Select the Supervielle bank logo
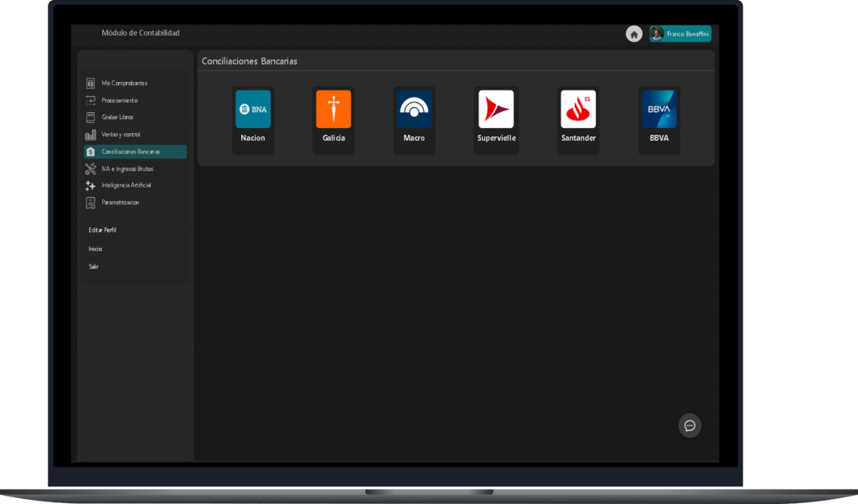 pyautogui.click(x=496, y=109)
